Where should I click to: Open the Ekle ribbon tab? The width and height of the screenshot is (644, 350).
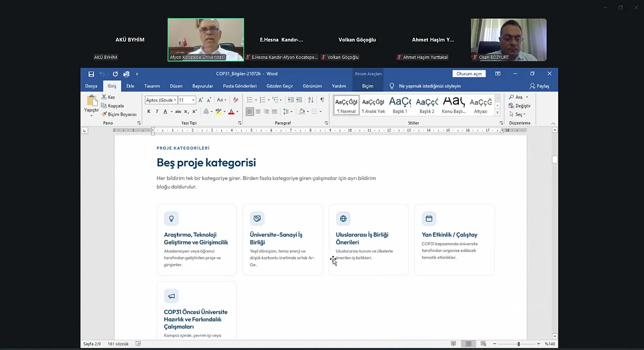pos(130,86)
